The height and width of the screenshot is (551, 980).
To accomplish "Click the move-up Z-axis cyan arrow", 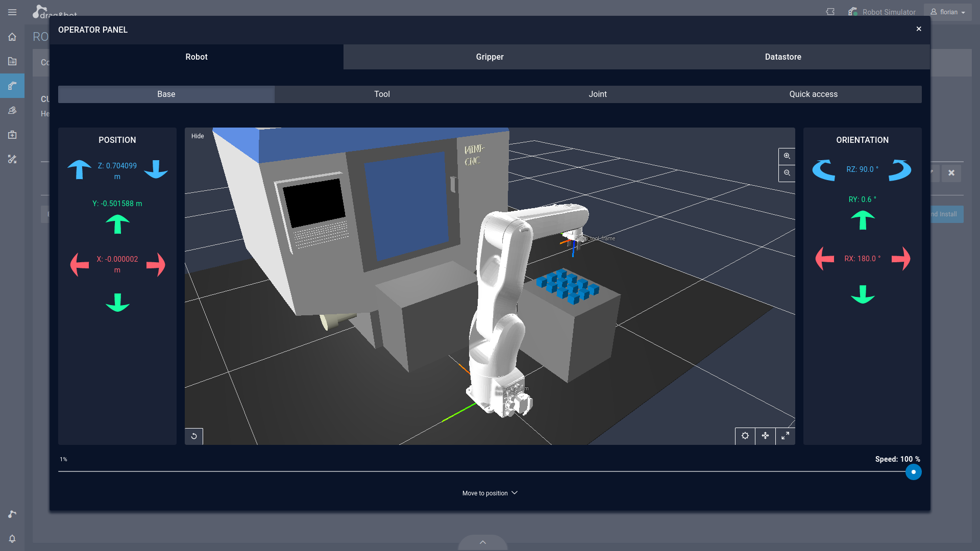I will (x=79, y=169).
